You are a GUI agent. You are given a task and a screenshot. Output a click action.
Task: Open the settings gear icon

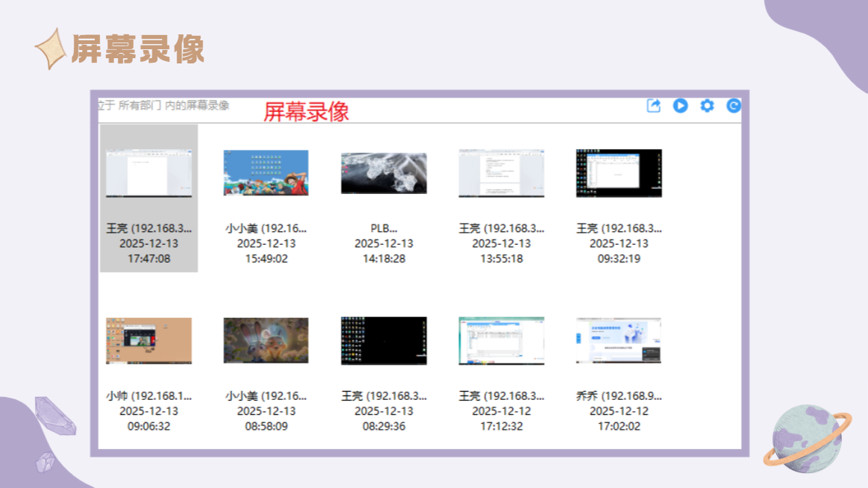click(707, 106)
